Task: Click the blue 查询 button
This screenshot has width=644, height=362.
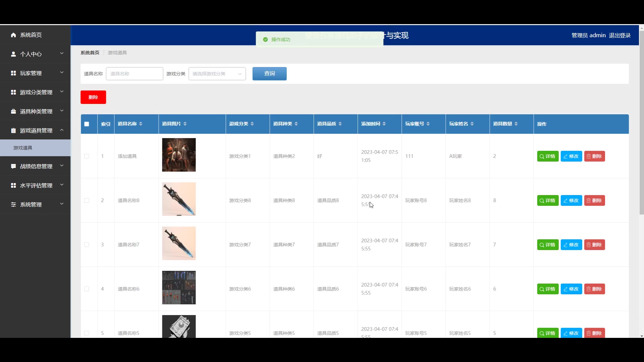Action: (x=269, y=74)
